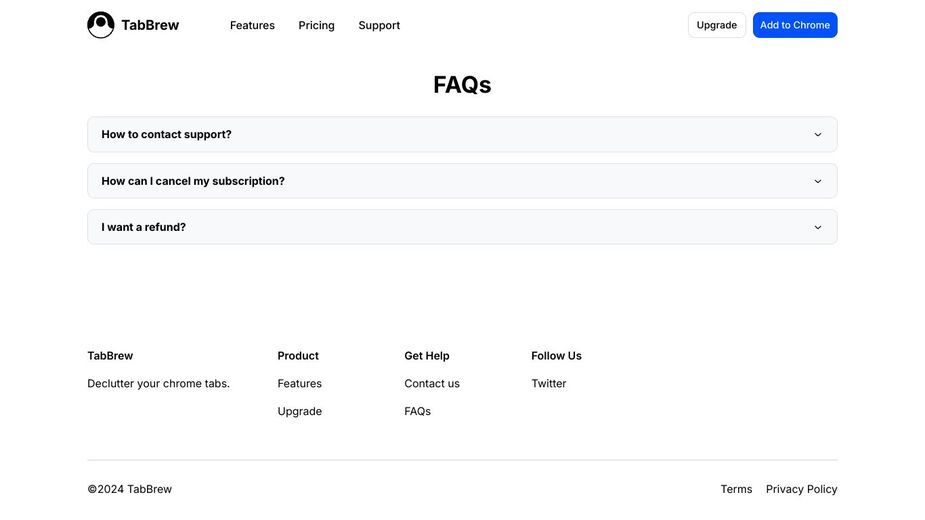The height and width of the screenshot is (520, 925).
Task: Open the Twitter link under Follow Us
Action: (549, 384)
